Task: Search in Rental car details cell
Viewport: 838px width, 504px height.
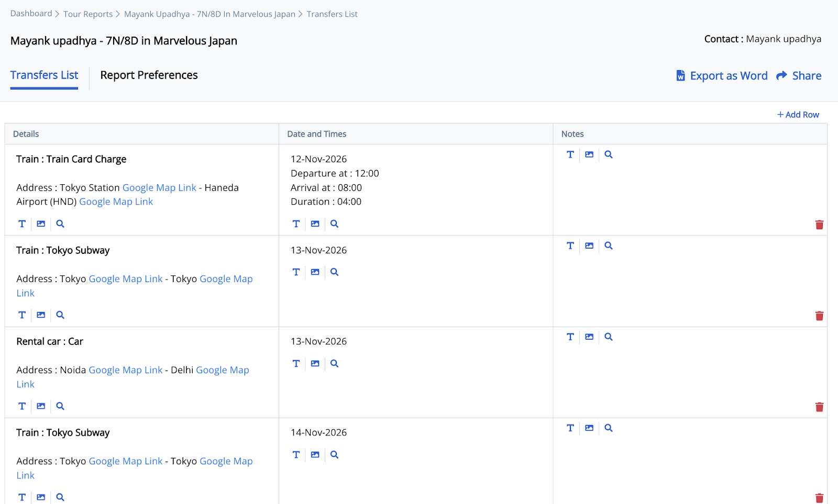Action: tap(60, 406)
